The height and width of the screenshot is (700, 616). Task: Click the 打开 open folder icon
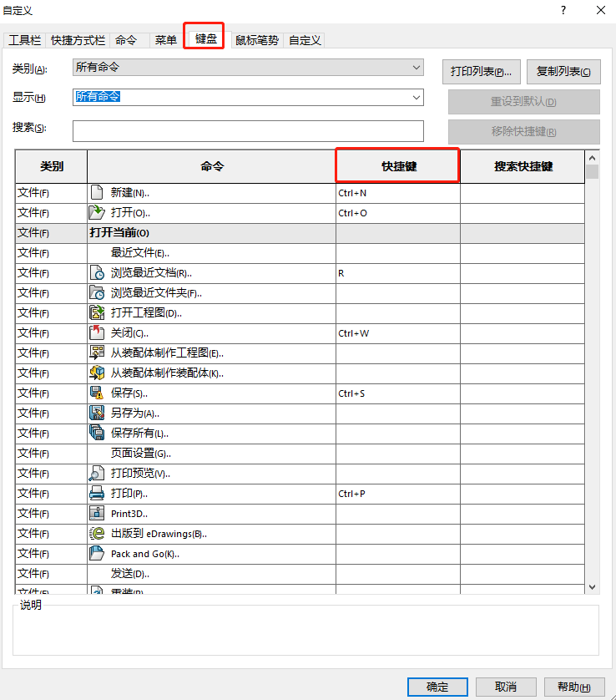click(97, 212)
